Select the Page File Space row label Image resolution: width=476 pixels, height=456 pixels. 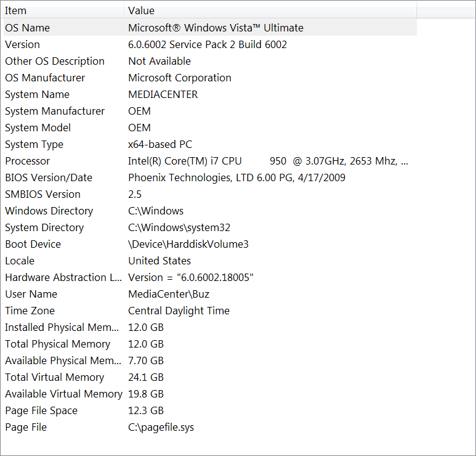coord(41,411)
